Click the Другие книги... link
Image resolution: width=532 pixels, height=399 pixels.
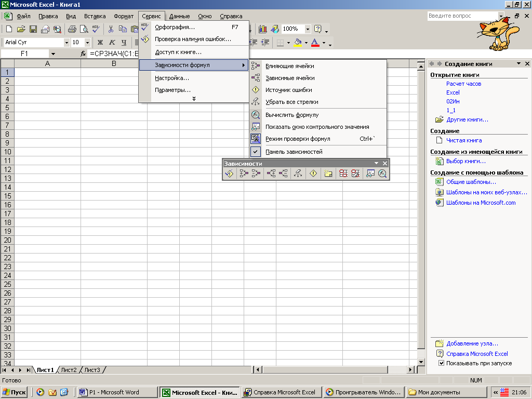[467, 119]
